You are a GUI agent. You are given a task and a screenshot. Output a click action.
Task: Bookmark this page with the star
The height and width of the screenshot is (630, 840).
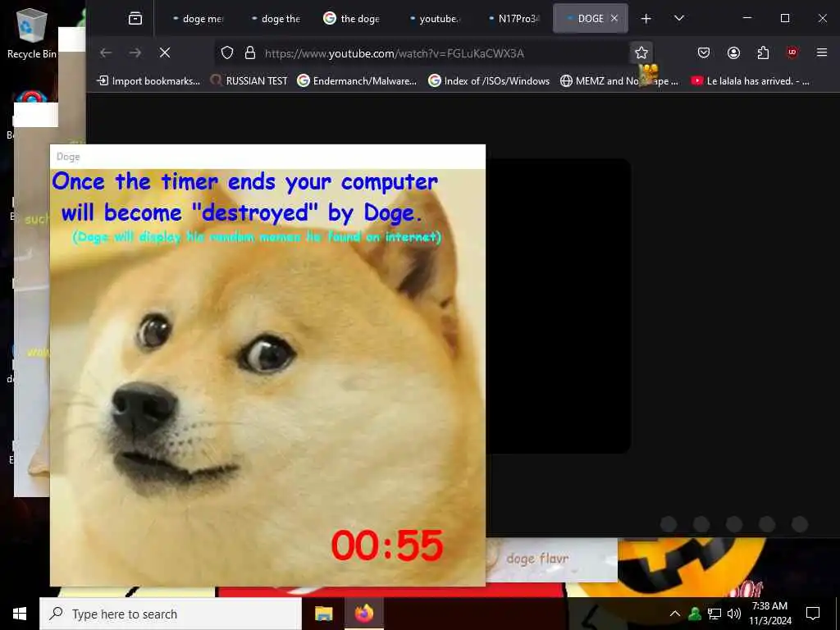(641, 52)
